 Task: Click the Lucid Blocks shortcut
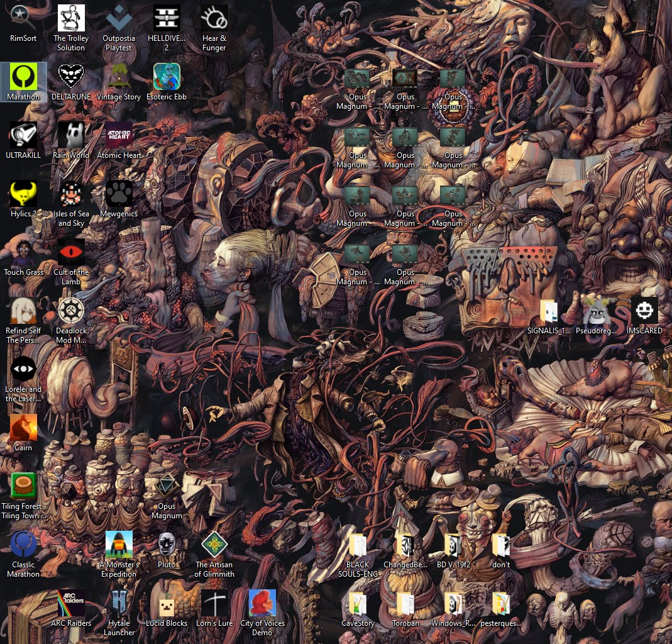click(167, 603)
